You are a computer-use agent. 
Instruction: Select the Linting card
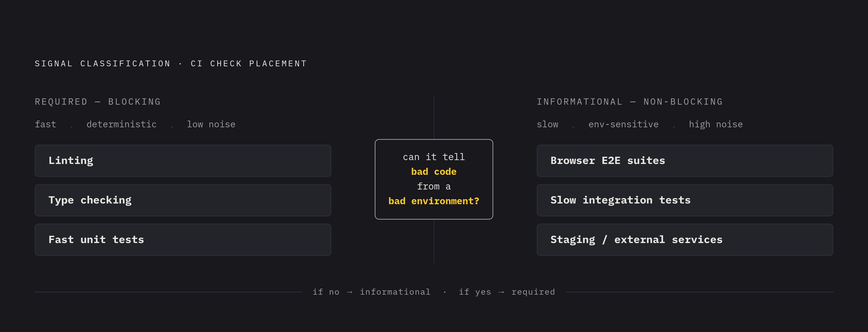click(x=183, y=161)
